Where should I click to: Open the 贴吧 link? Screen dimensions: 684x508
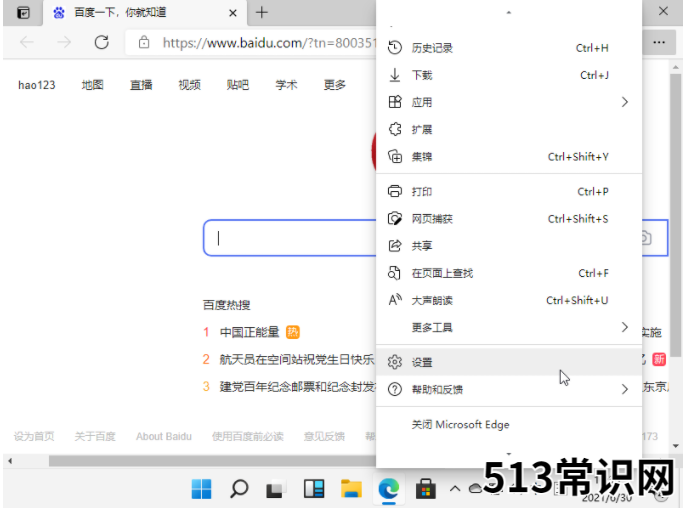point(238,85)
